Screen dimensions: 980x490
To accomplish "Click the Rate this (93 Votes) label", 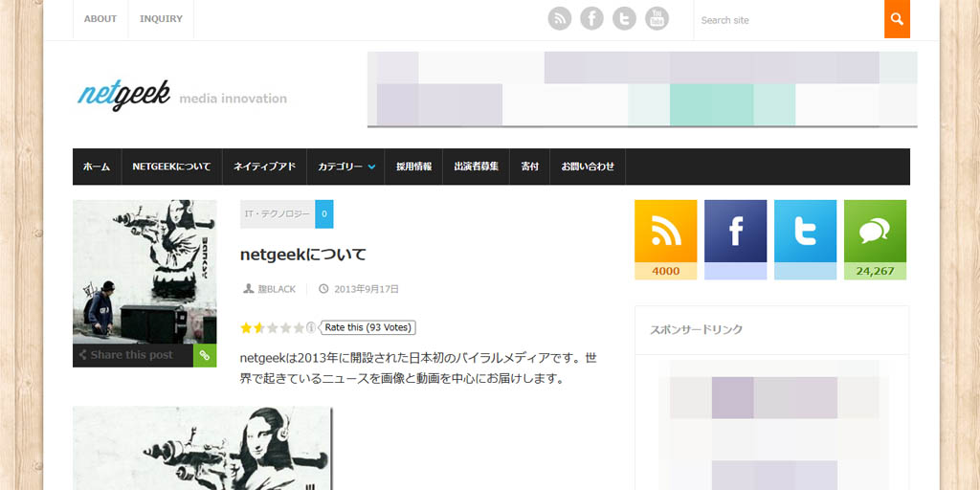I will coord(368,327).
